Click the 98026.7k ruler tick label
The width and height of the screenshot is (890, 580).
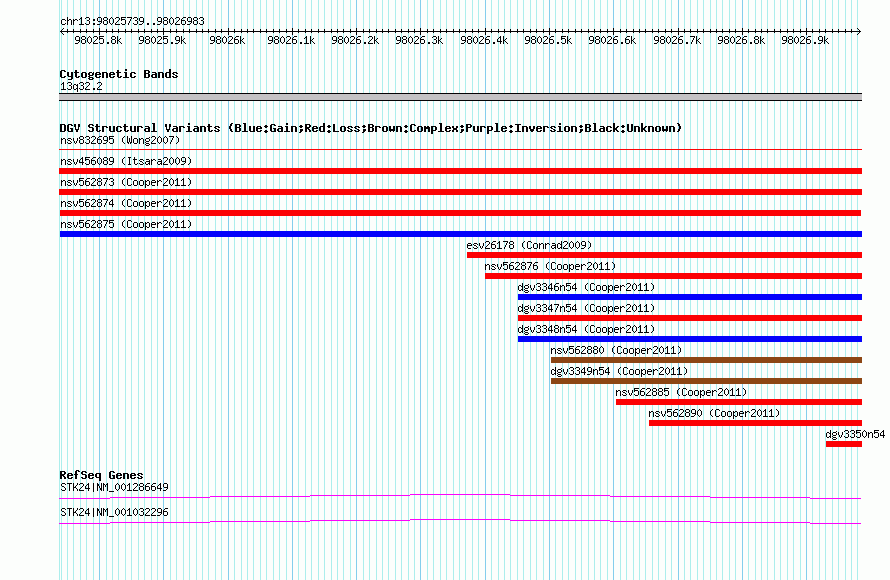(x=677, y=40)
